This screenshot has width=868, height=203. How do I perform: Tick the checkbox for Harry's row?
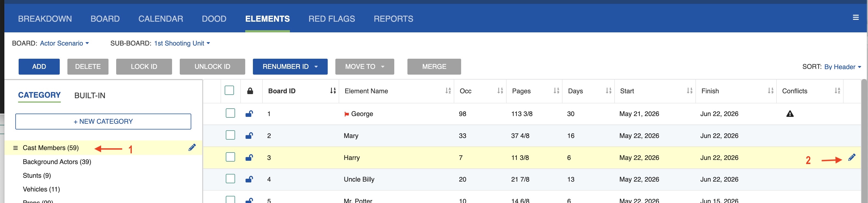coord(230,157)
